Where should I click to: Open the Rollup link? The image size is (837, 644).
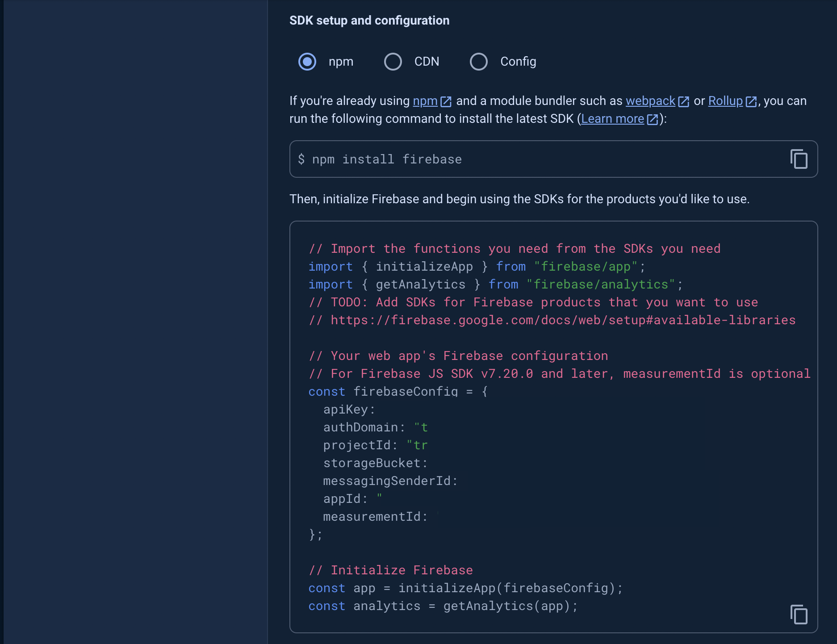[732, 101]
